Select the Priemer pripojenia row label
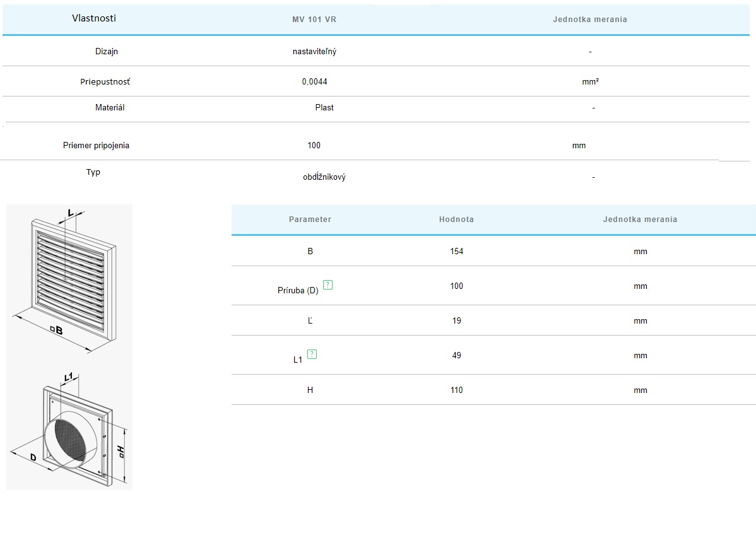This screenshot has width=756, height=545. coord(96,146)
